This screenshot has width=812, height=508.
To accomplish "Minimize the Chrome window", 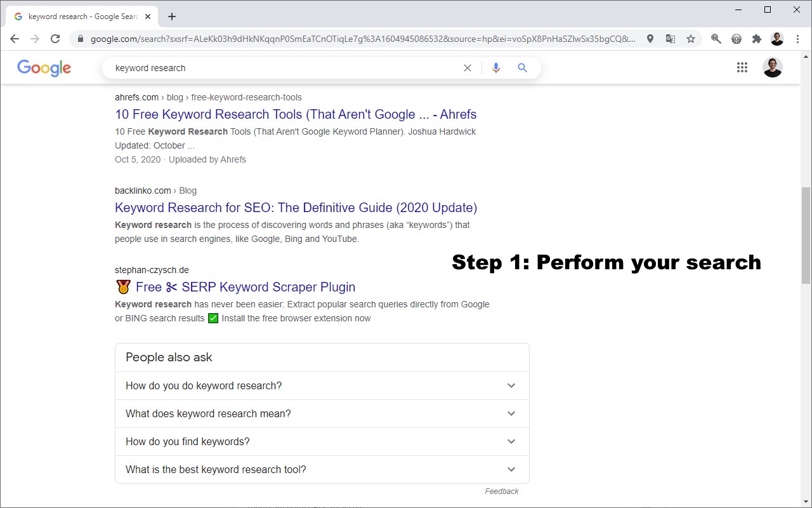I will [x=739, y=10].
